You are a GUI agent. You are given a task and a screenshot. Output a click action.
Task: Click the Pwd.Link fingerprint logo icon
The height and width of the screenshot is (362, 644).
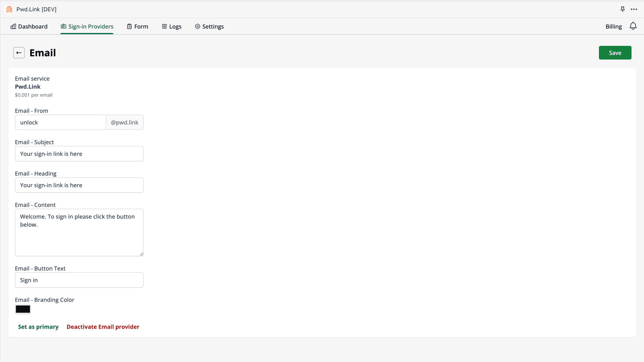click(9, 9)
